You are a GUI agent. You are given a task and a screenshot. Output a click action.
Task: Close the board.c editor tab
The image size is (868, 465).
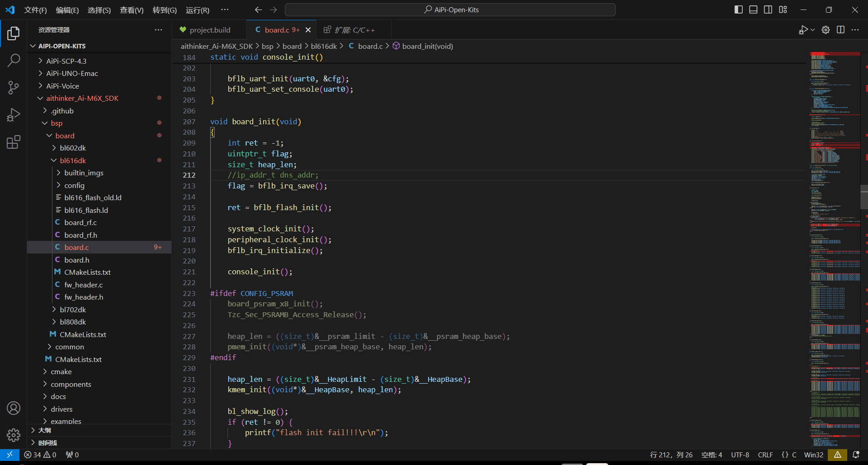pos(308,30)
